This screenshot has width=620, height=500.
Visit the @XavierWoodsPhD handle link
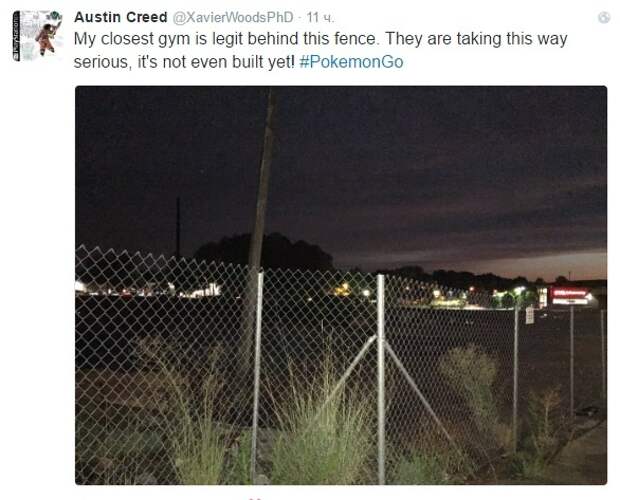pyautogui.click(x=233, y=17)
